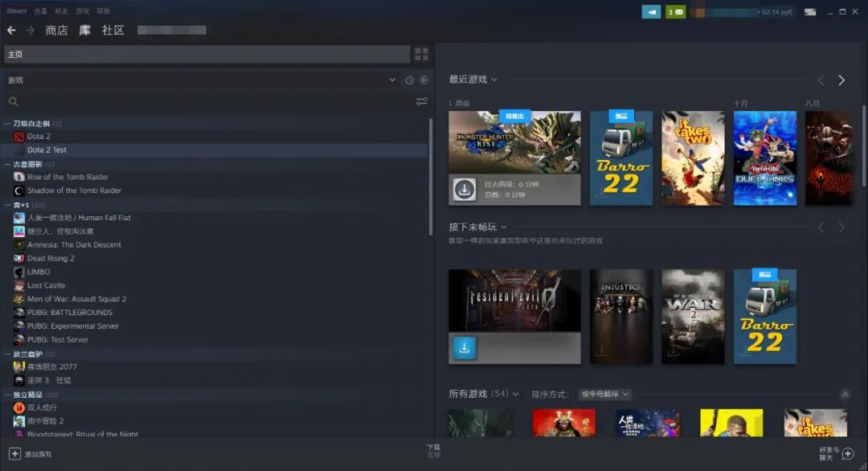Open the It Takes Two recent game cover
Viewport: 868px width, 471px height.
(693, 158)
